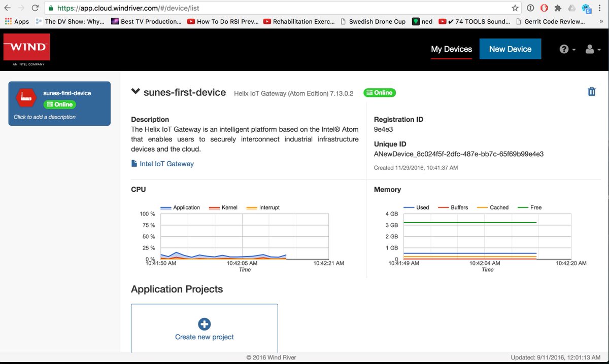Toggle Interrupt series in CPU legend
The image size is (609, 364).
point(262,207)
